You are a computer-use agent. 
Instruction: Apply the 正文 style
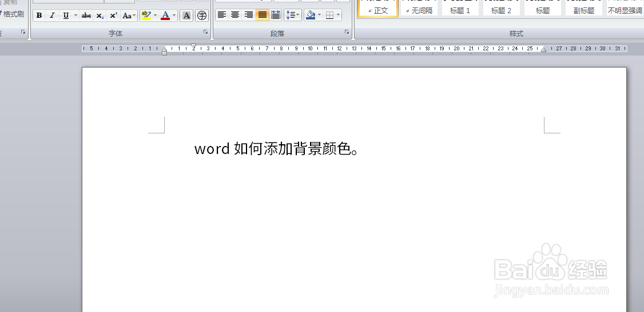(378, 9)
